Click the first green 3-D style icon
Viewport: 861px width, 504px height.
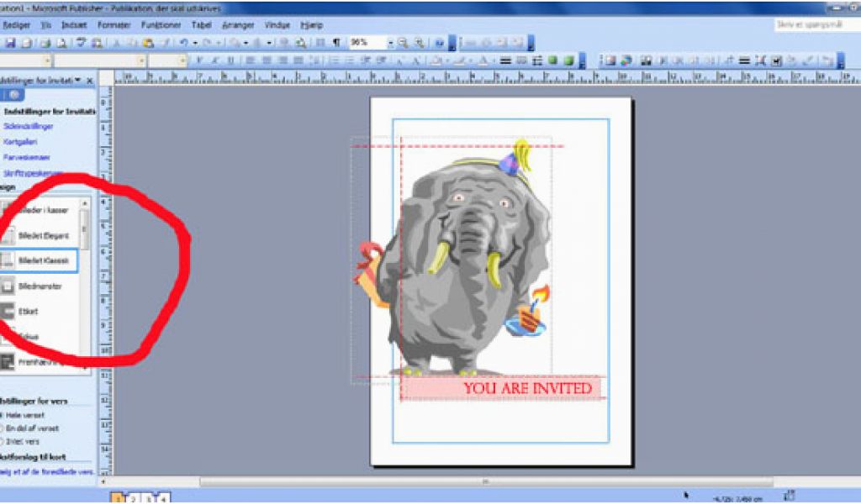pos(553,60)
